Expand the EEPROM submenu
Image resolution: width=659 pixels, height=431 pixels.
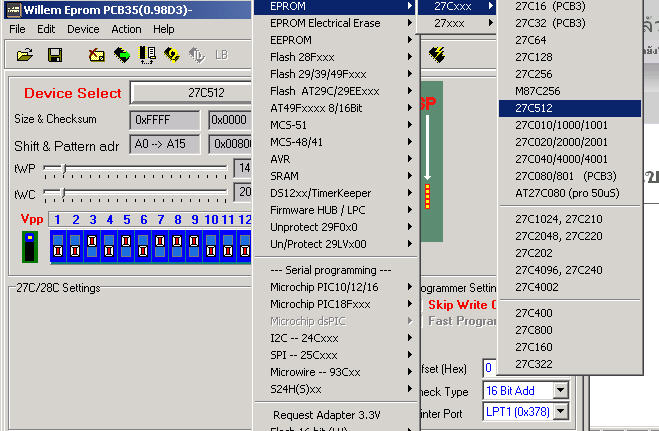coord(337,40)
